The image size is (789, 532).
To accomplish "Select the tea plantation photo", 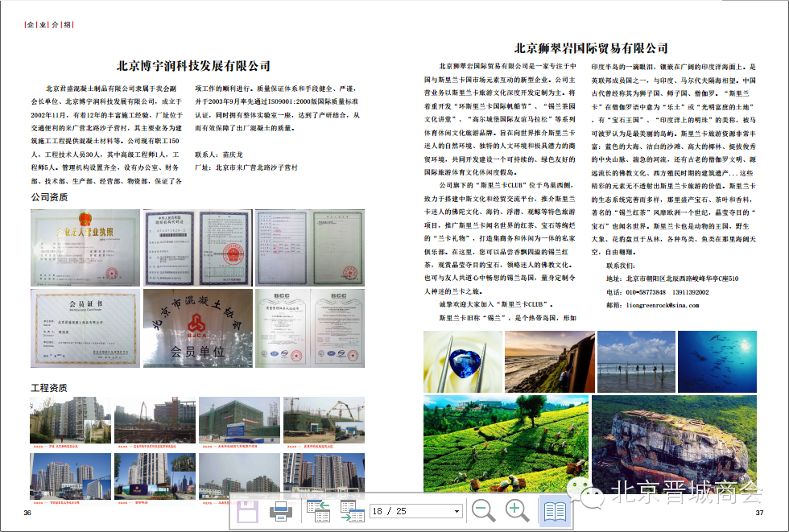I will 506,443.
